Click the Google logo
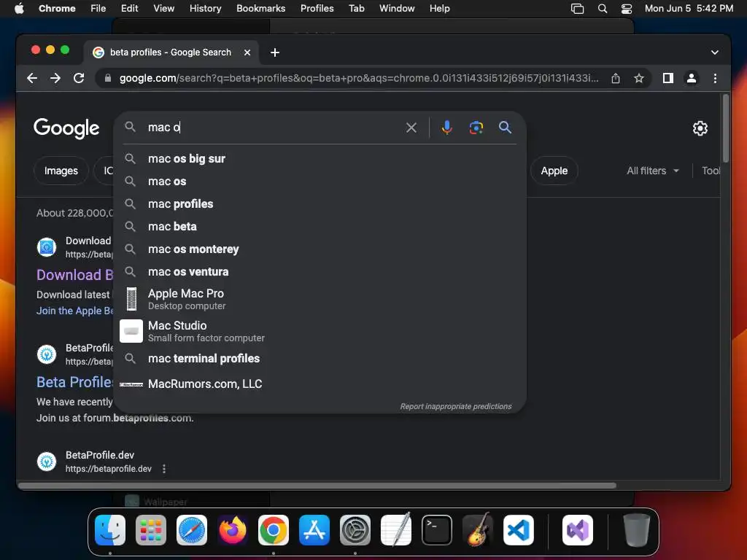The image size is (747, 560). coord(66,128)
